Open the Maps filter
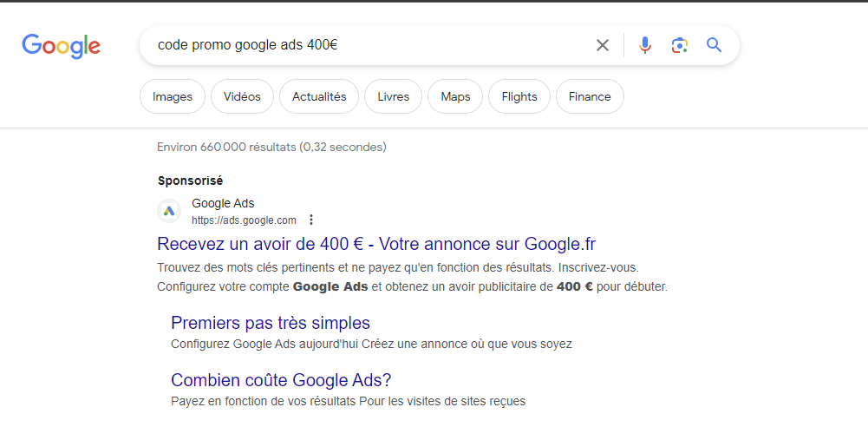Viewport: 868px width, 427px height. 455,96
